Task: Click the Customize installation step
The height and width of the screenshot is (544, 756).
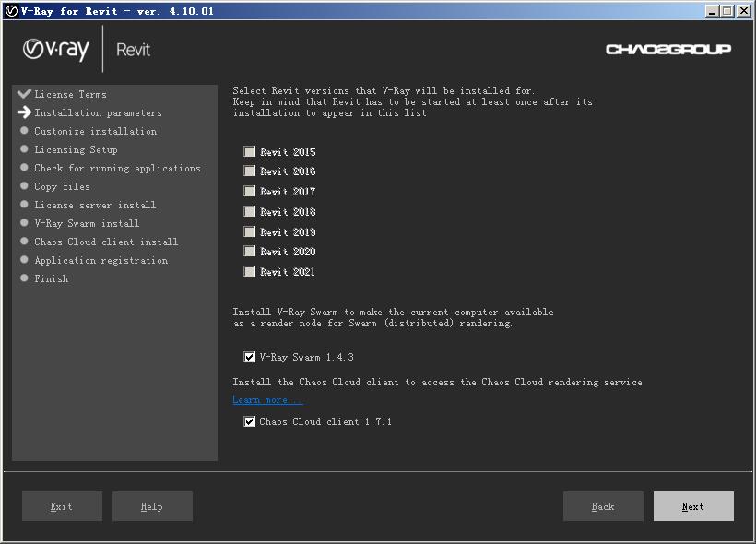Action: pos(96,131)
